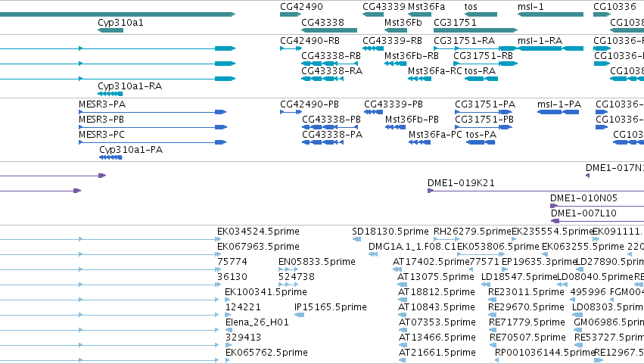Select the 124221 EST label

click(243, 308)
